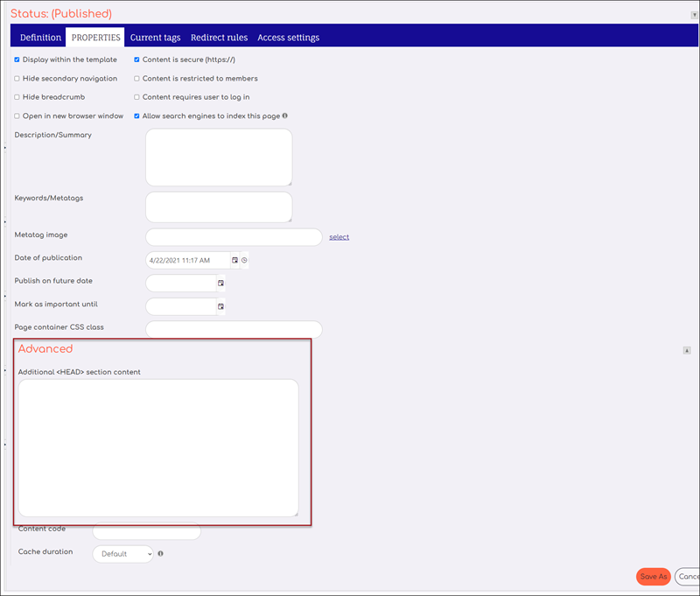Go to the Access settings tab
The height and width of the screenshot is (596, 700).
coord(289,38)
